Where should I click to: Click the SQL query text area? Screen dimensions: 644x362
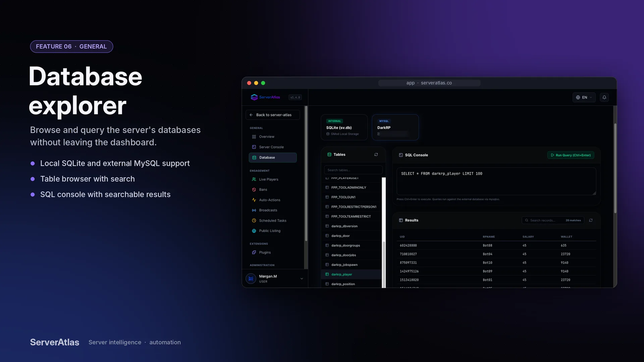point(496,181)
